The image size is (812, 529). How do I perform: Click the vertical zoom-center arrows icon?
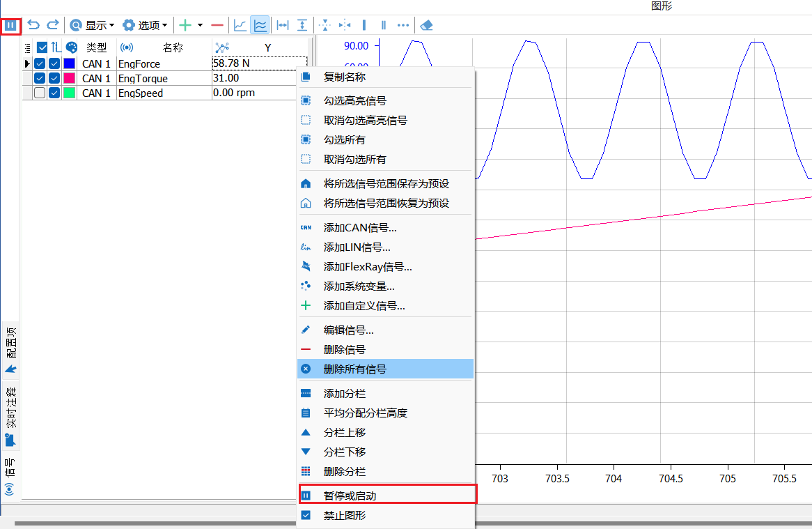click(x=325, y=25)
